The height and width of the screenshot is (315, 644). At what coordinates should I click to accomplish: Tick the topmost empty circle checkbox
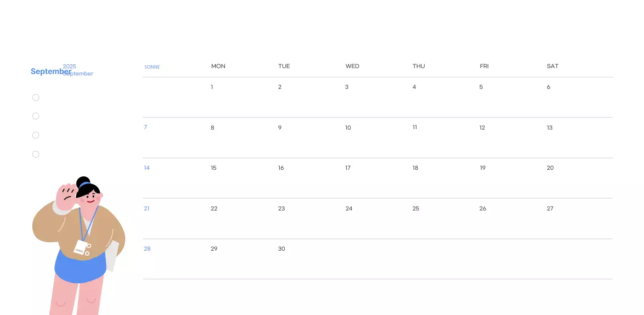[x=36, y=97]
